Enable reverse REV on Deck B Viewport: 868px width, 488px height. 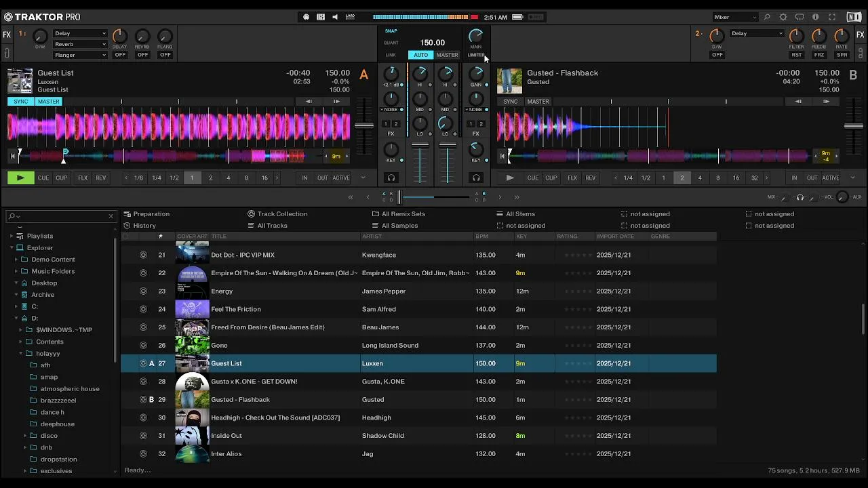pyautogui.click(x=591, y=178)
